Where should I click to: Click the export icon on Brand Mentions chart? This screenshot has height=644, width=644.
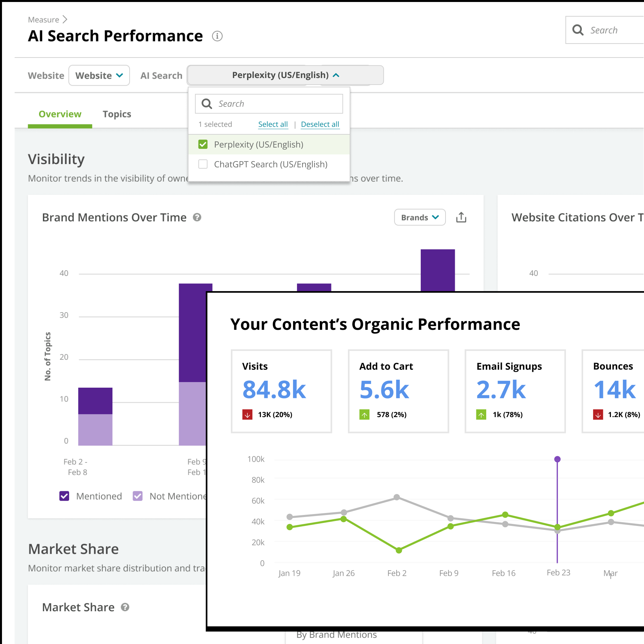click(461, 217)
